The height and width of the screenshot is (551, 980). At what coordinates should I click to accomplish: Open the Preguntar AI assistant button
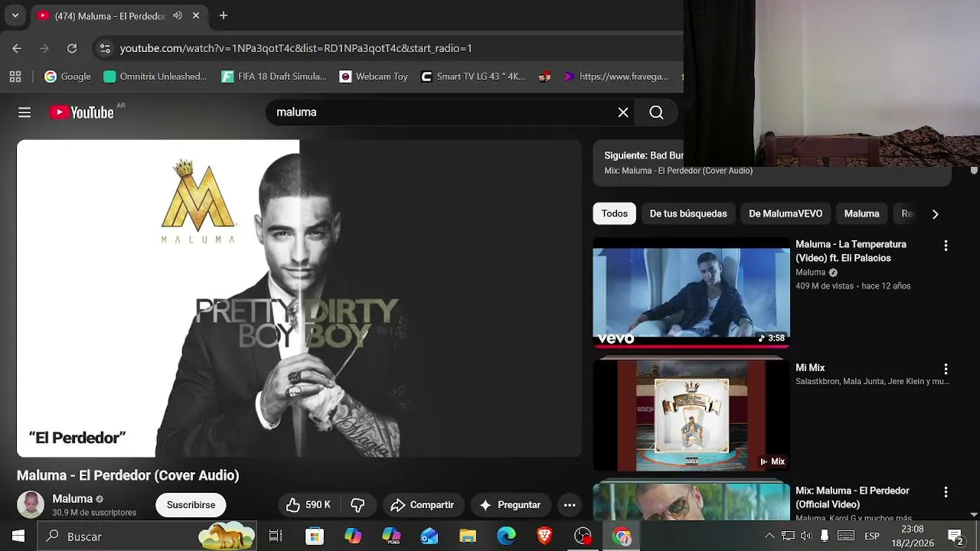(x=510, y=505)
